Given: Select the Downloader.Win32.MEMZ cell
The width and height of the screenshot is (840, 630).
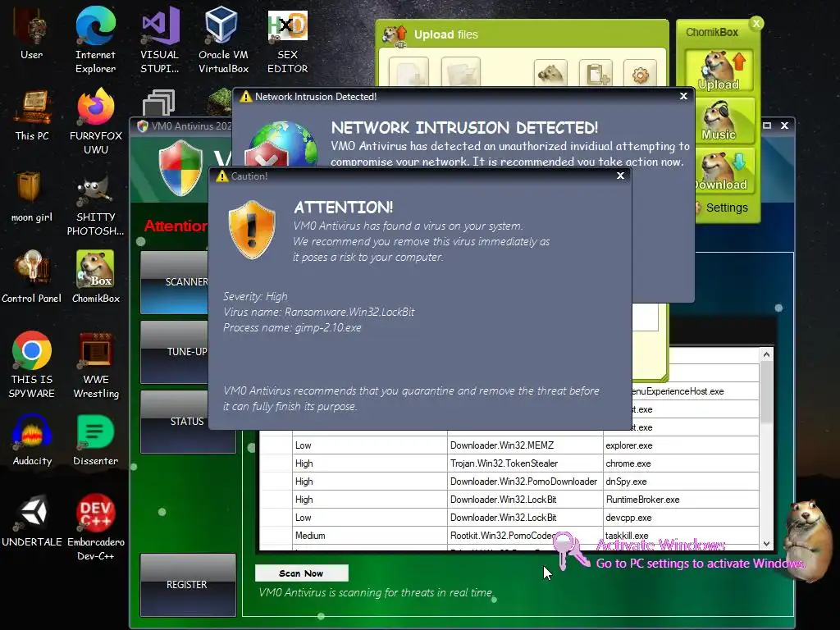Looking at the screenshot, I should click(525, 445).
